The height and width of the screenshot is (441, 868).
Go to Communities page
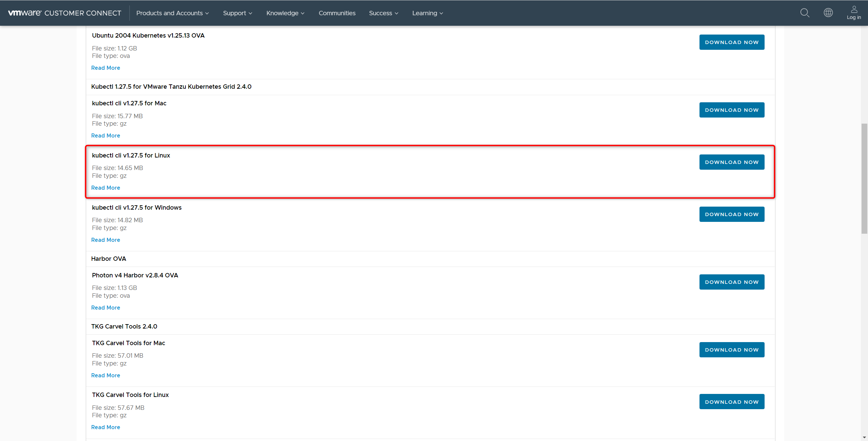point(337,13)
